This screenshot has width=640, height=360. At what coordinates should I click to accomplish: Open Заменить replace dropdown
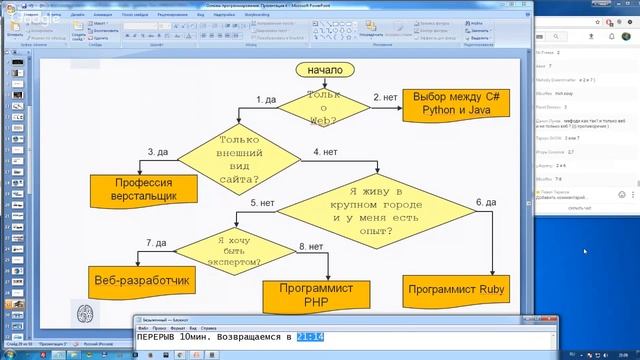pyautogui.click(x=478, y=31)
